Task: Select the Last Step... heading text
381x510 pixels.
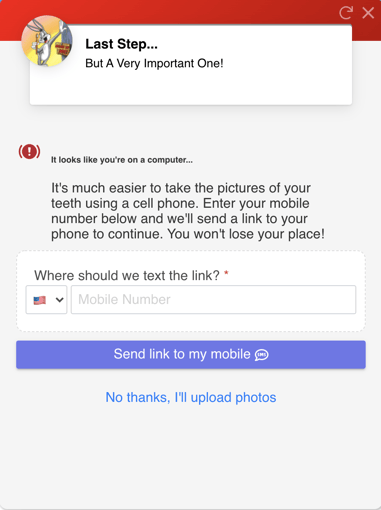Action: tap(121, 44)
